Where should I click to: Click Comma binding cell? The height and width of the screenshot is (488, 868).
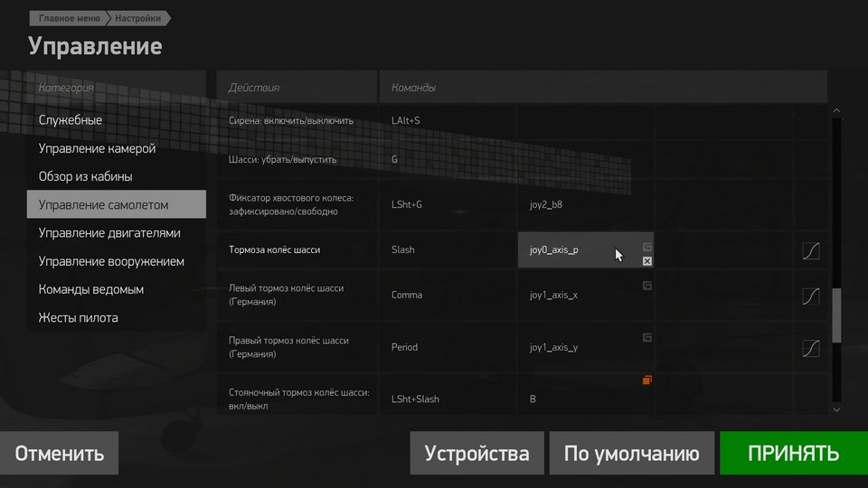[448, 295]
